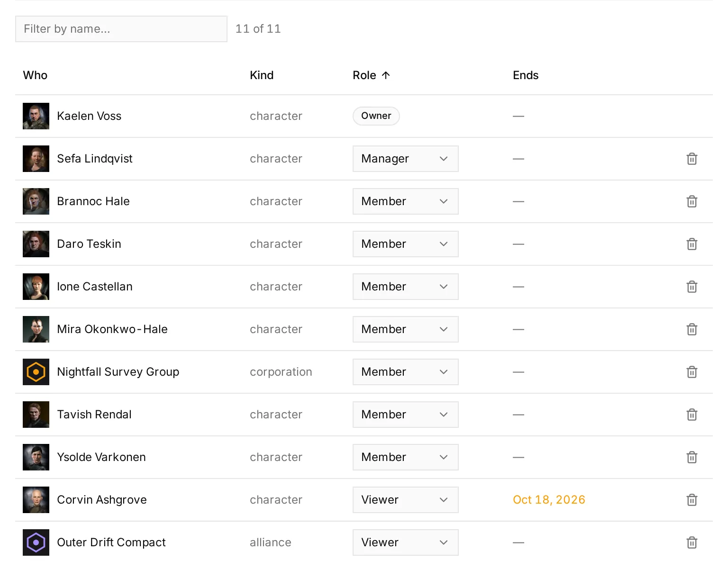The image size is (728, 578).
Task: Click the Nightfall Survey Group corporation logo
Action: tap(36, 372)
